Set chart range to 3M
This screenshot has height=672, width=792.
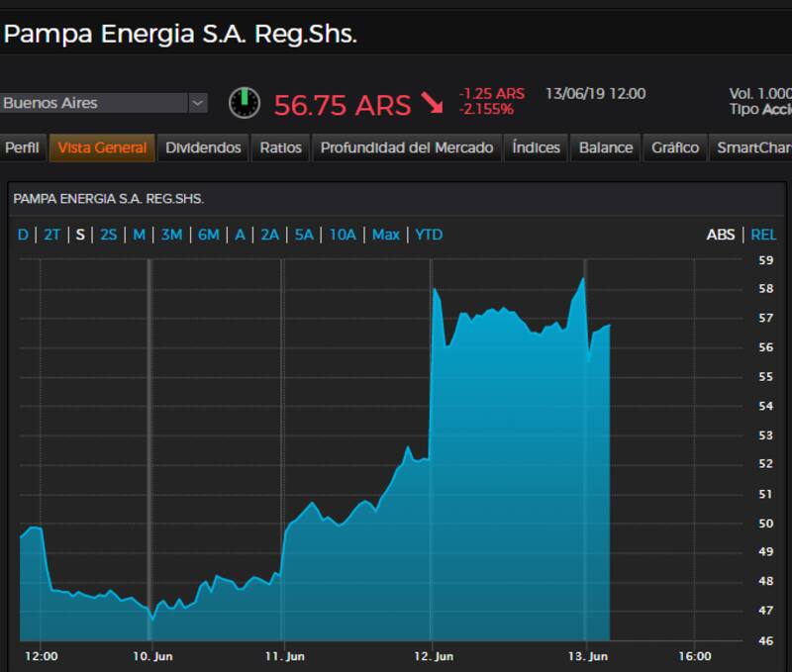(171, 235)
